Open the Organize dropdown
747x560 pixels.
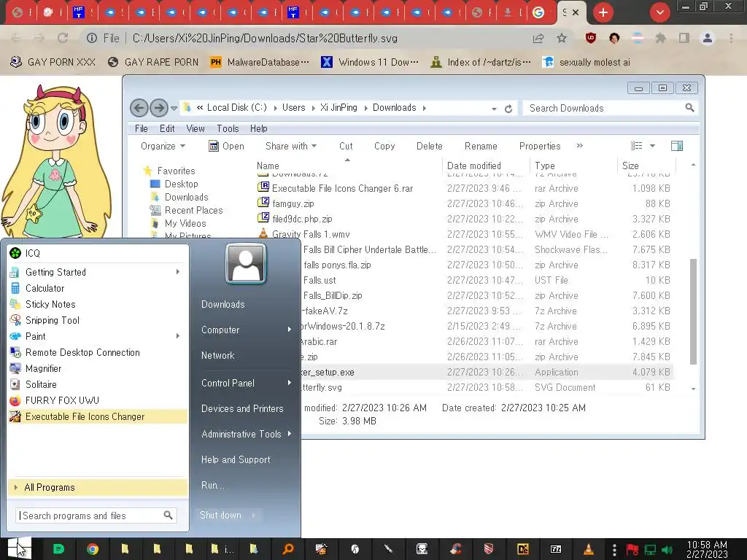click(163, 146)
